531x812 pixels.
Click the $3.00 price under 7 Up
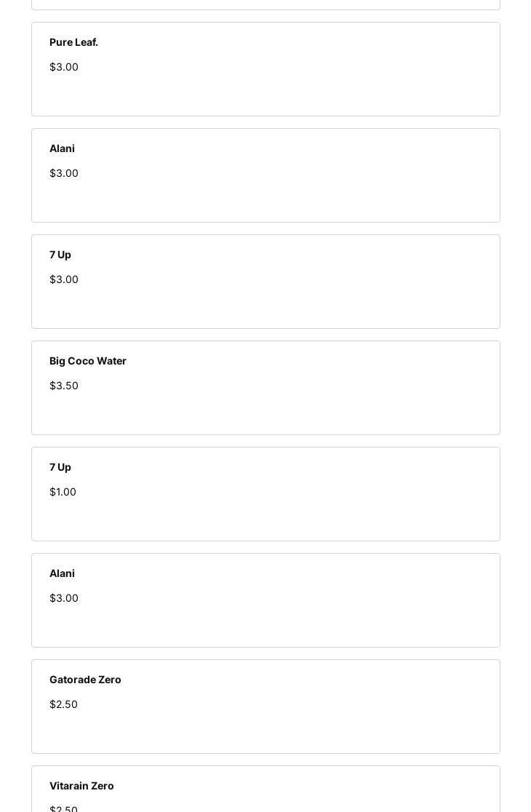tap(64, 279)
